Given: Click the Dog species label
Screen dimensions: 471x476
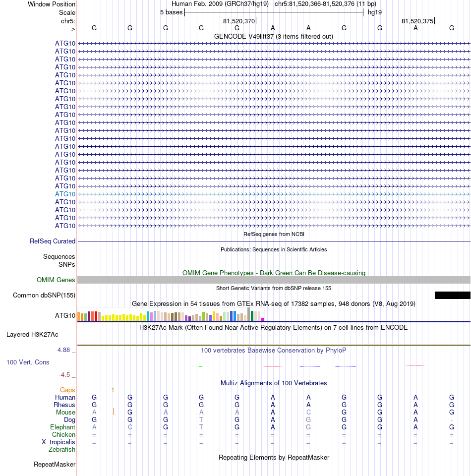Looking at the screenshot, I should pyautogui.click(x=69, y=420).
